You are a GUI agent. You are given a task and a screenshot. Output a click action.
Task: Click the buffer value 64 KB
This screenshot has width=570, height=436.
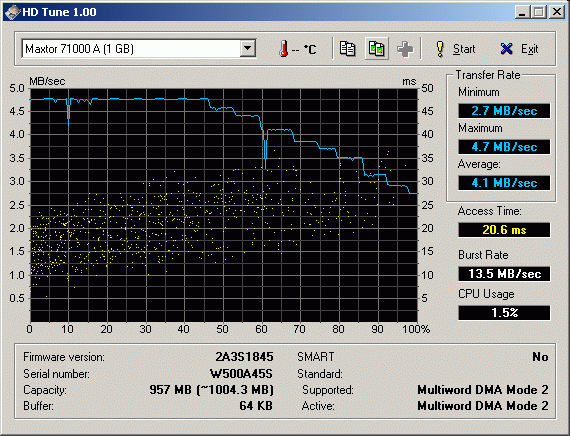256,406
